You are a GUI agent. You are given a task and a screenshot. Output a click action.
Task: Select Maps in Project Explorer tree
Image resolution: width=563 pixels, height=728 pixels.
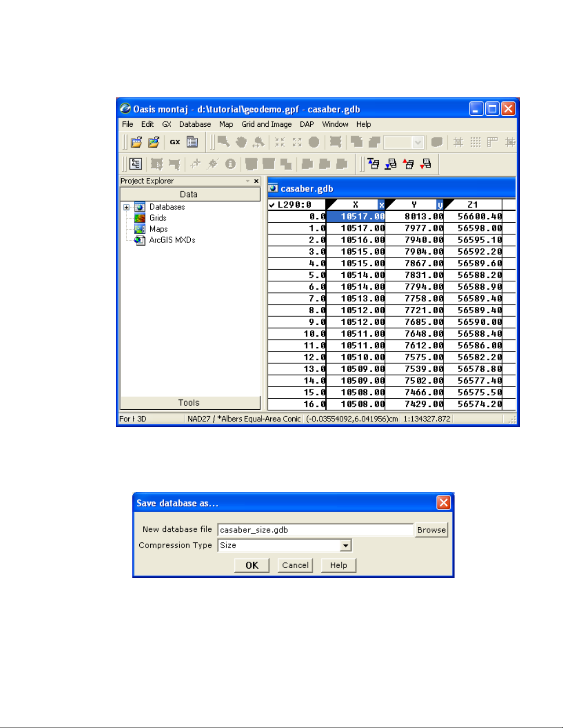[x=158, y=229]
